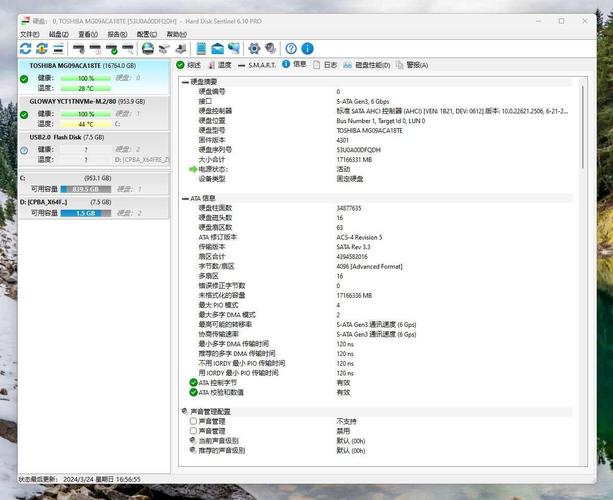The height and width of the screenshot is (500, 613).
Task: Click the green check icon for ATA 控制字节
Action: click(193, 383)
